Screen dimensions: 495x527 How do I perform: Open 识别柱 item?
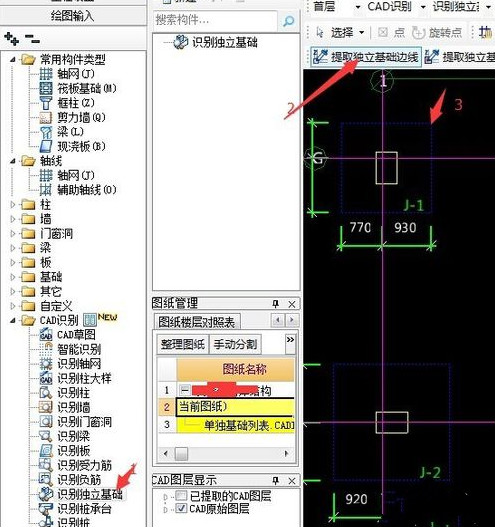coord(65,393)
